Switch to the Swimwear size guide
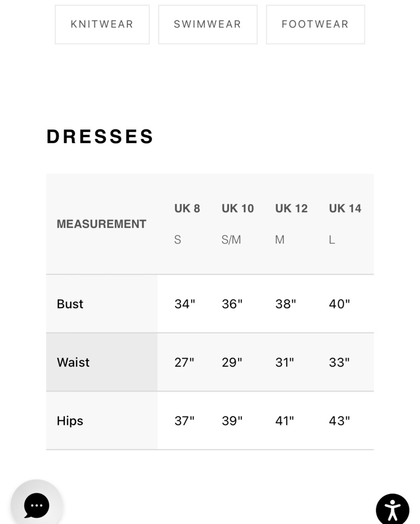Screen dimensions: 420x524 208,25
